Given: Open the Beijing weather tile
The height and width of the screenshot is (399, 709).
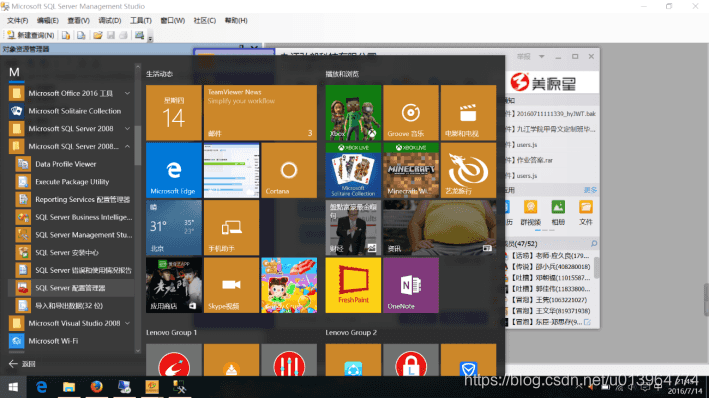Looking at the screenshot, I should click(174, 228).
